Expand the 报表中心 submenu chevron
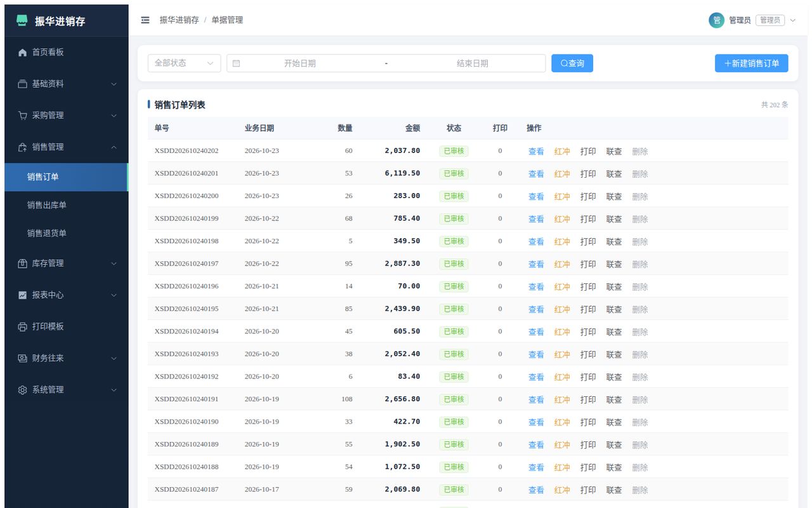812x508 pixels. [x=114, y=295]
